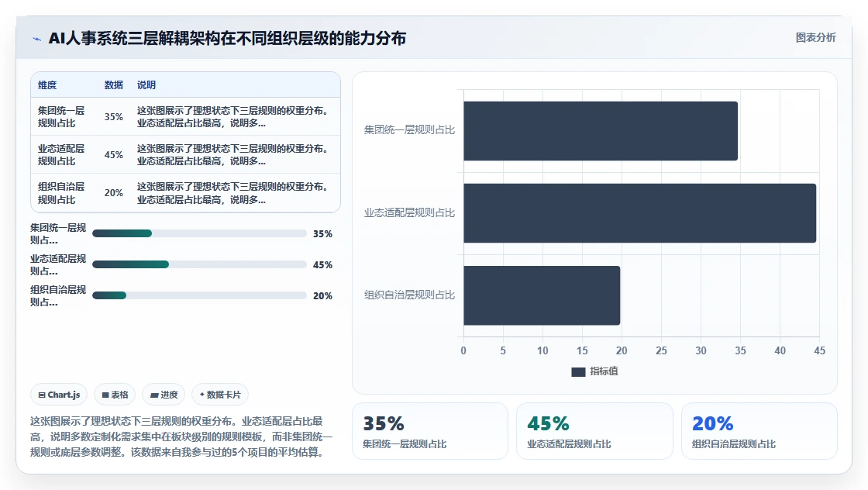Select the 进度 tag chip
Image resolution: width=868 pixels, height=490 pixels.
164,395
